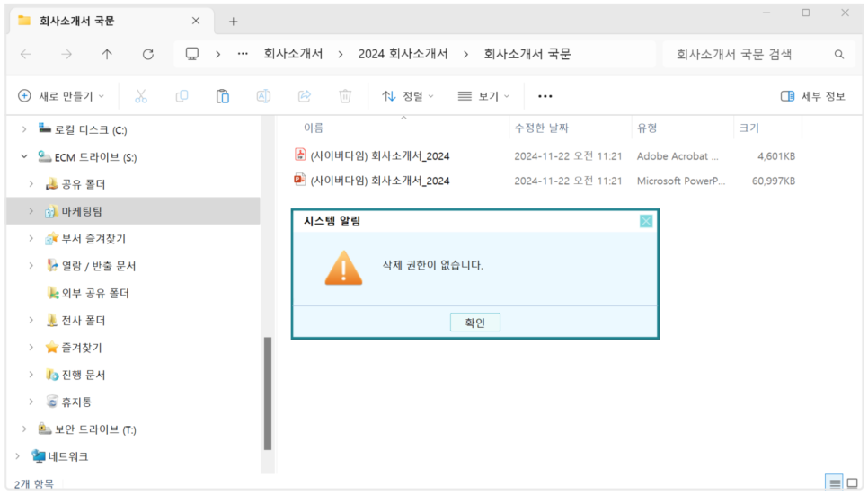Refresh the folder view
This screenshot has width=868, height=495.
point(147,54)
